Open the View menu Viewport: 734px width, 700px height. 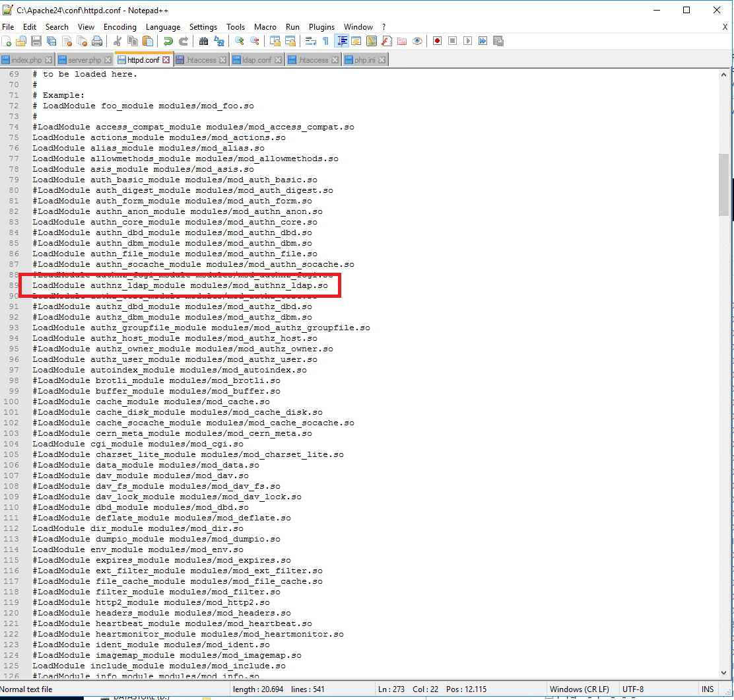[x=86, y=27]
